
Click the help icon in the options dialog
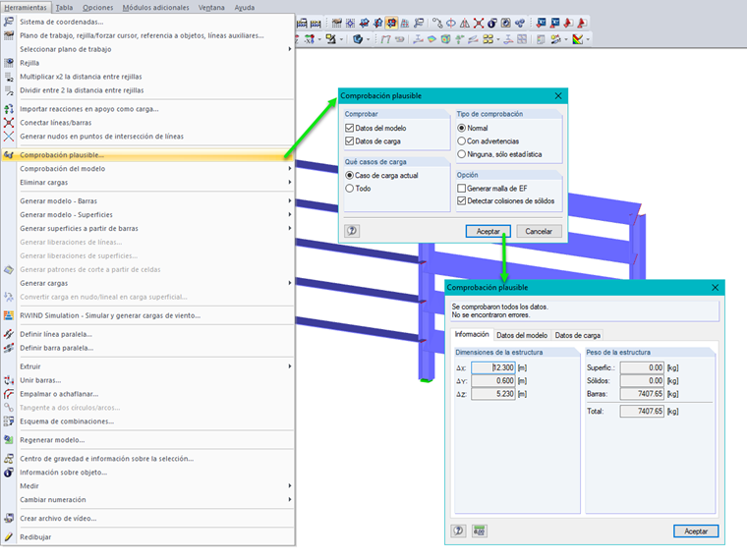(352, 231)
